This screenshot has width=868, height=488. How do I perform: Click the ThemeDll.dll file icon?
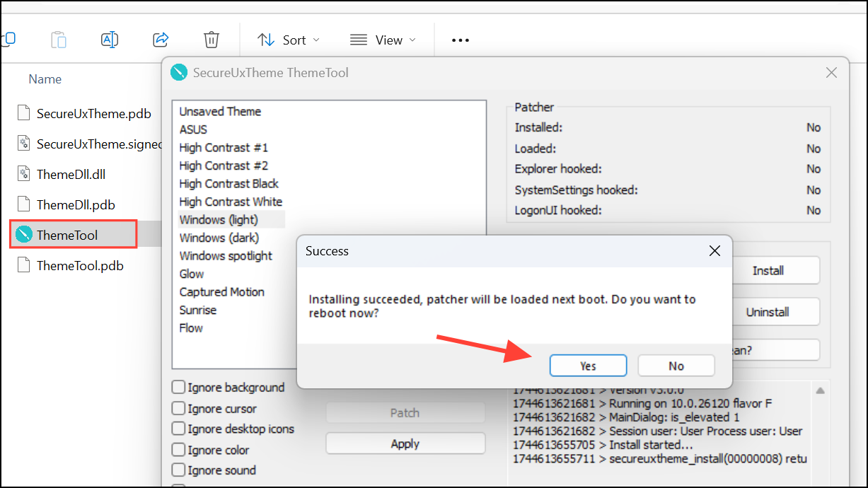[x=24, y=174]
